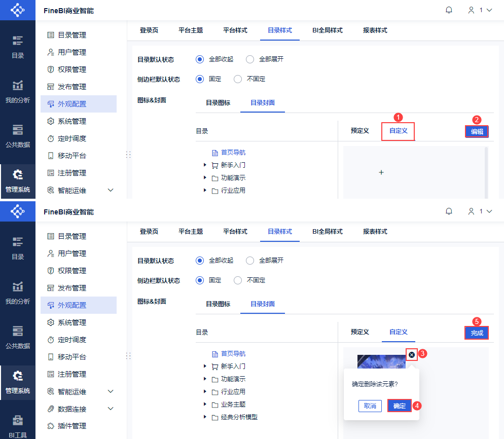The image size is (504, 439).
Task: Confirm deletion with the 确定 button
Action: [x=399, y=406]
